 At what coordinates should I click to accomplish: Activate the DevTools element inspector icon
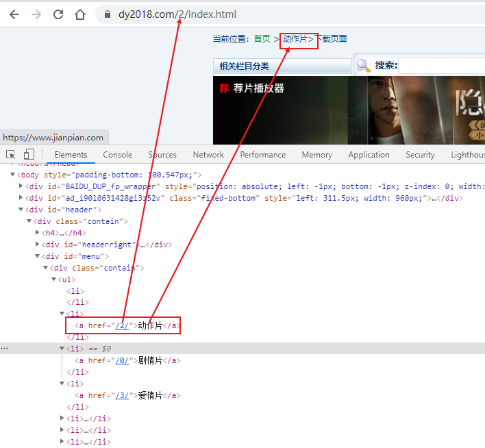click(10, 154)
